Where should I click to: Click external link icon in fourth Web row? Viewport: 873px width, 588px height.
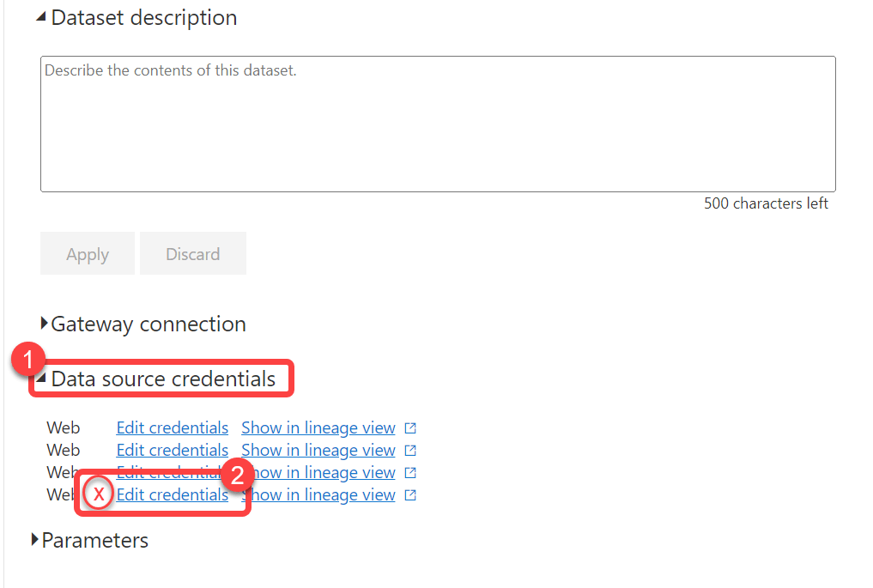pos(410,494)
